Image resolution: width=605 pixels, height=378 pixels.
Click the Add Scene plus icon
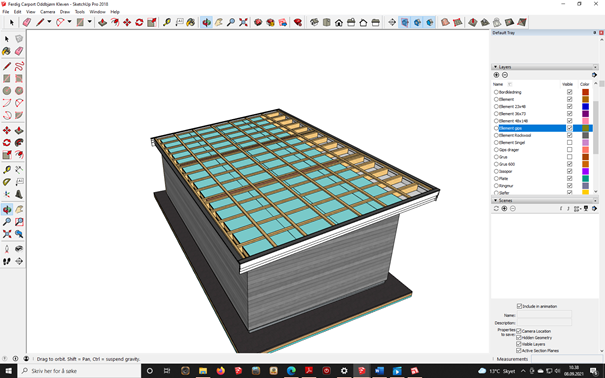(x=504, y=209)
